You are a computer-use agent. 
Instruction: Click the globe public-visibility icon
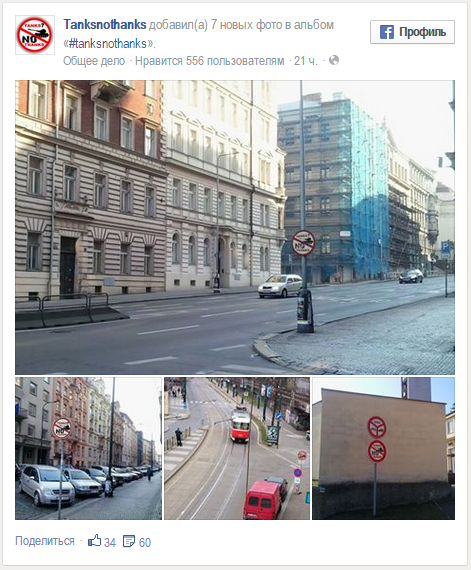tap(334, 60)
